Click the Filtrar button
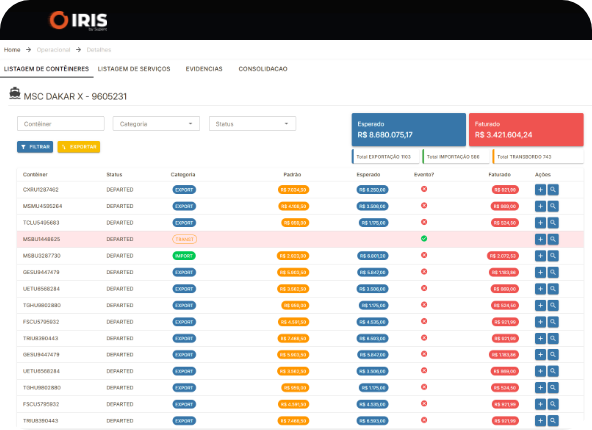The height and width of the screenshot is (430, 592). (x=35, y=147)
